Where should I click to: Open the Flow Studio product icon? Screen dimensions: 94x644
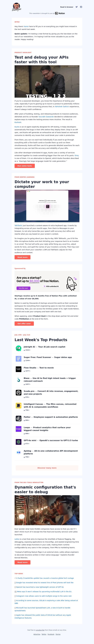pyautogui.click(x=18, y=369)
